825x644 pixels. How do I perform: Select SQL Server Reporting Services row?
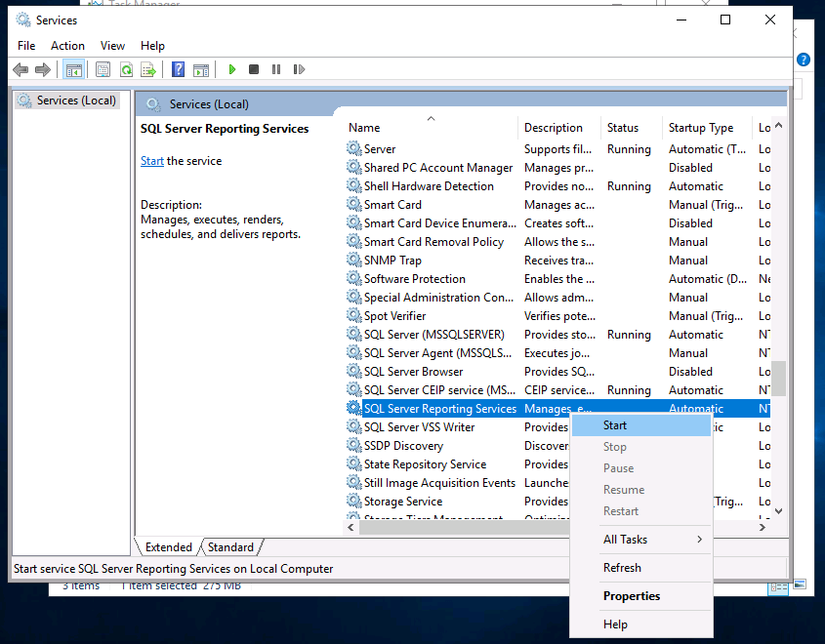click(x=557, y=409)
